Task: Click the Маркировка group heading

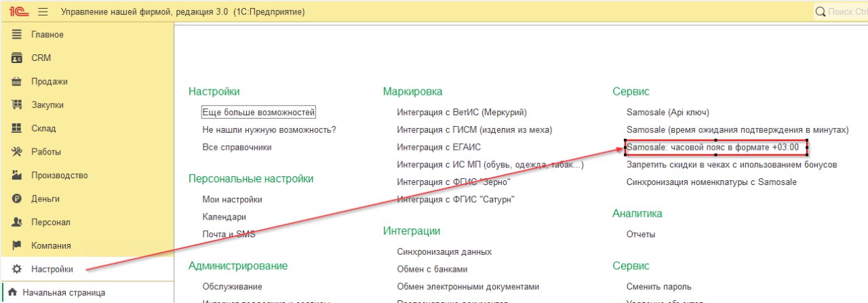Action: point(412,92)
